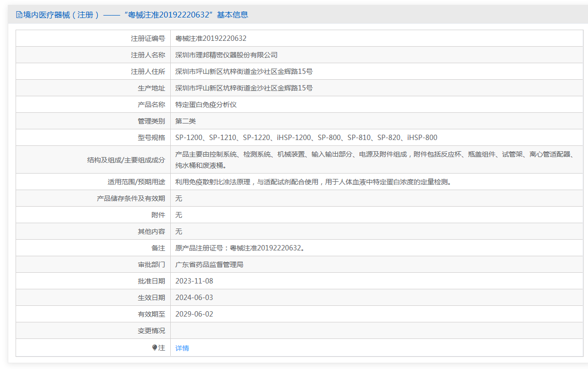588x371 pixels.
Task: Select the 无 value in the 产品储存条件及有效期 row
Action: coord(179,198)
